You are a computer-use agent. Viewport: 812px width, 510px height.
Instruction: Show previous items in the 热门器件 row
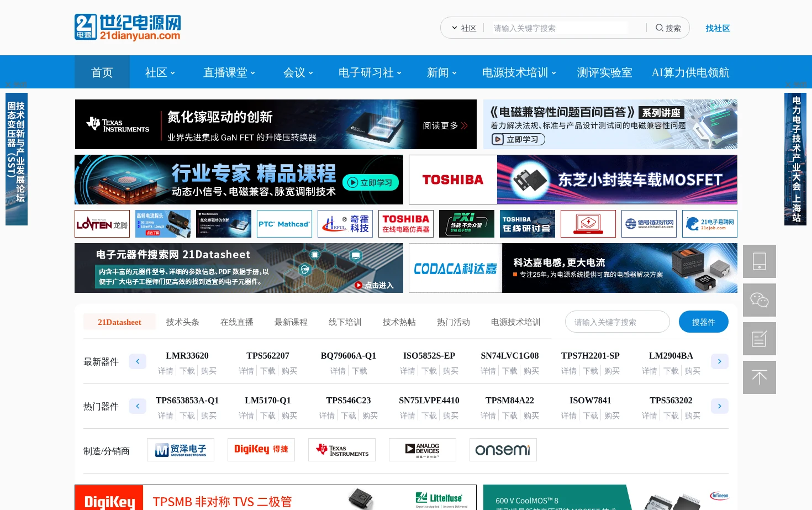[x=138, y=406]
